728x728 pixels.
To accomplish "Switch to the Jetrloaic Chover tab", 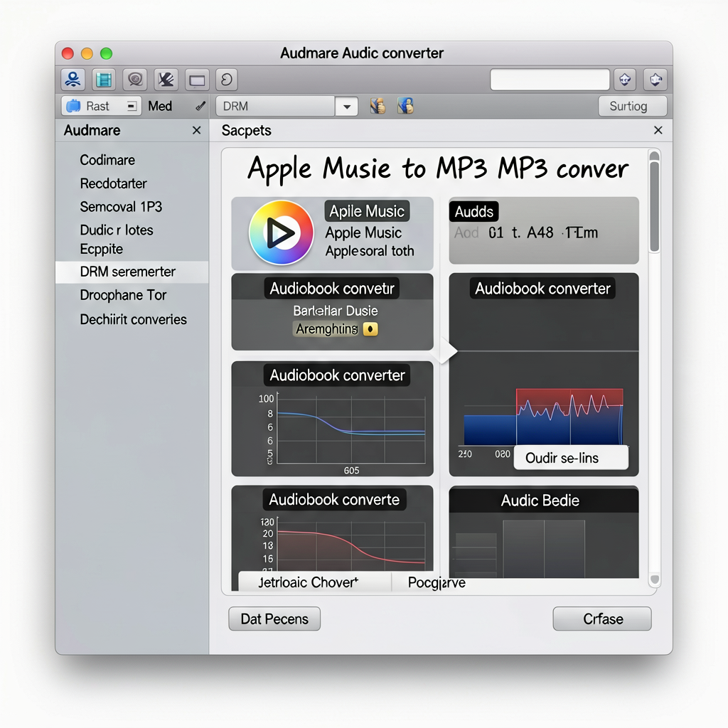I will [314, 582].
